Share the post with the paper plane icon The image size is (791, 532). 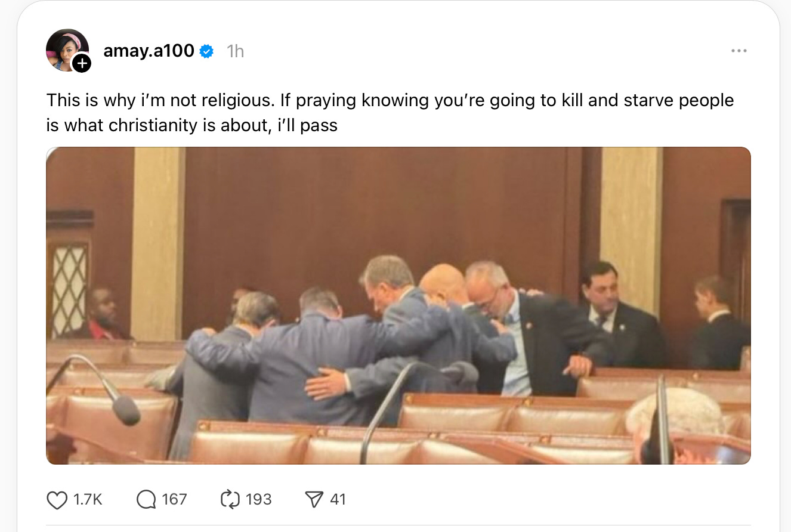click(x=313, y=499)
